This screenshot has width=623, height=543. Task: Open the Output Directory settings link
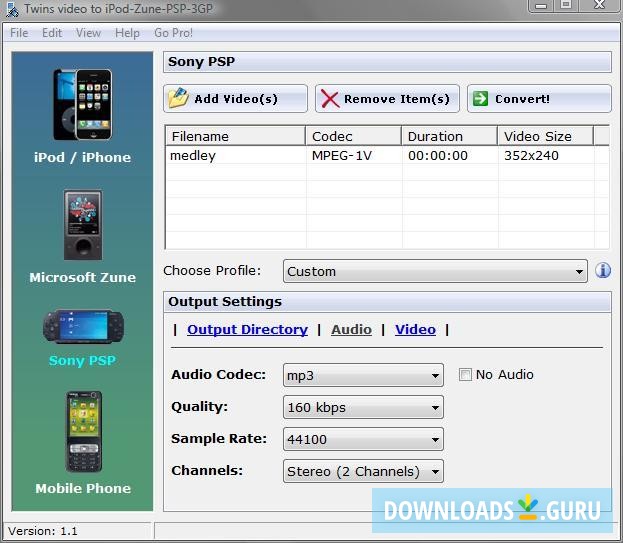click(248, 329)
